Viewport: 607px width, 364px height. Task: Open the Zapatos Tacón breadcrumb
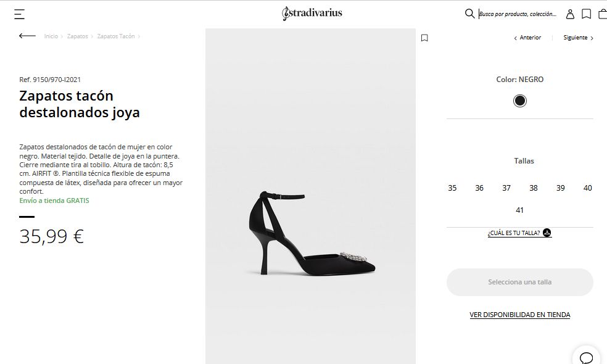116,36
